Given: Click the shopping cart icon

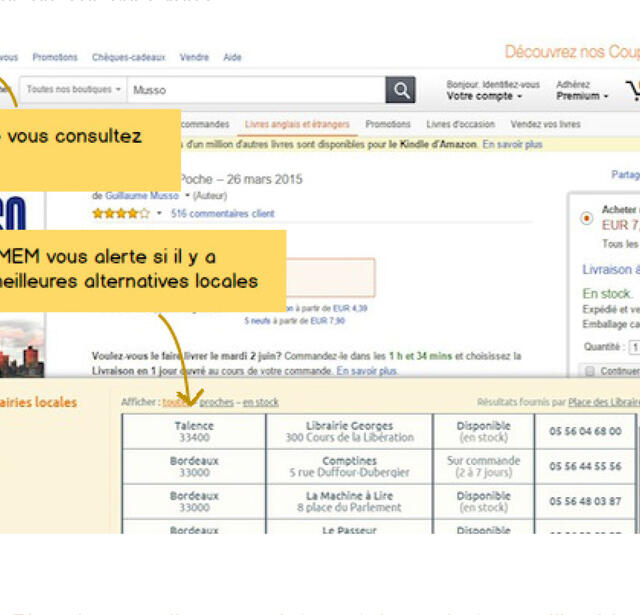Looking at the screenshot, I should coord(633,90).
